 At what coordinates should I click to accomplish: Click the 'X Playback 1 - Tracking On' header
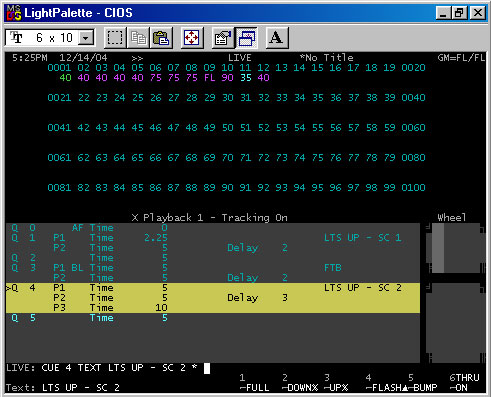(x=210, y=218)
